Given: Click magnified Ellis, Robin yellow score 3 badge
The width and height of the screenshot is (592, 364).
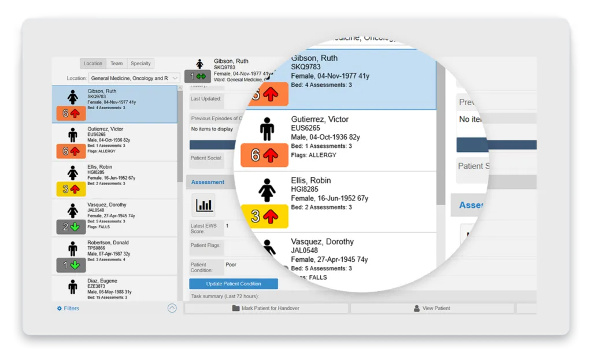Looking at the screenshot, I should 264,216.
